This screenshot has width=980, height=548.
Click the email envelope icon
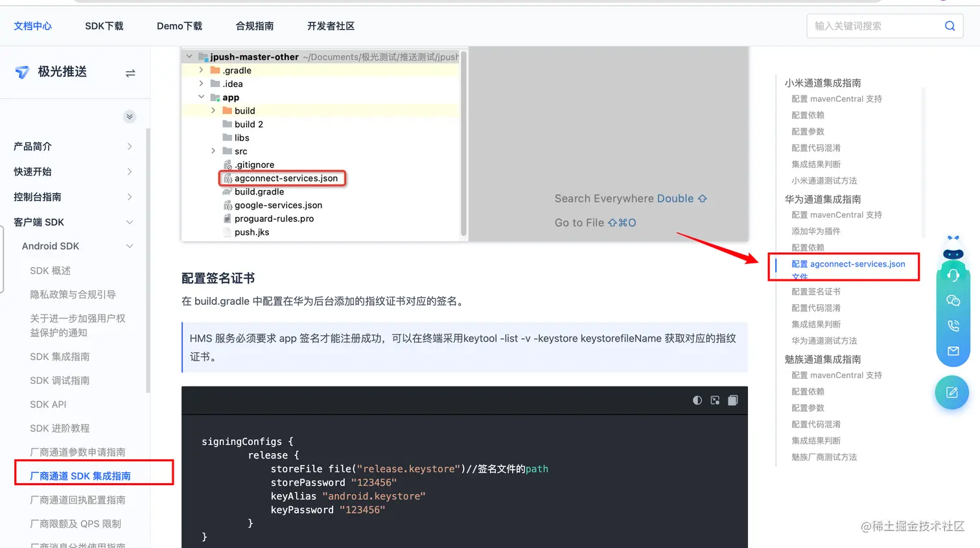[953, 351]
